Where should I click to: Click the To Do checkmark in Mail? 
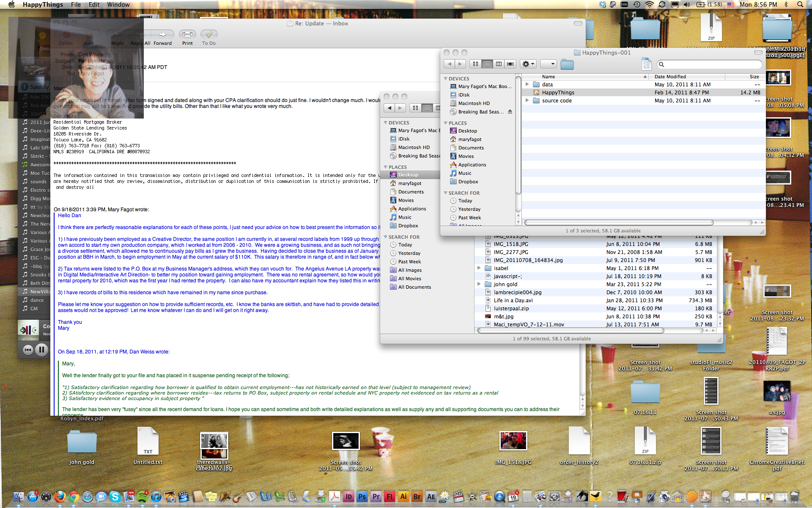[209, 34]
